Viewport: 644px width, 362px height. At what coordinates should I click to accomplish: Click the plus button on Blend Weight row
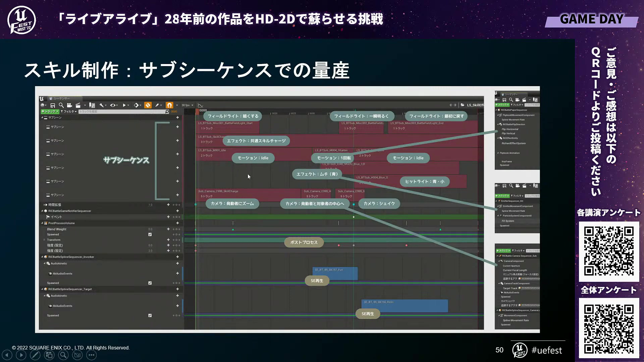(168, 229)
